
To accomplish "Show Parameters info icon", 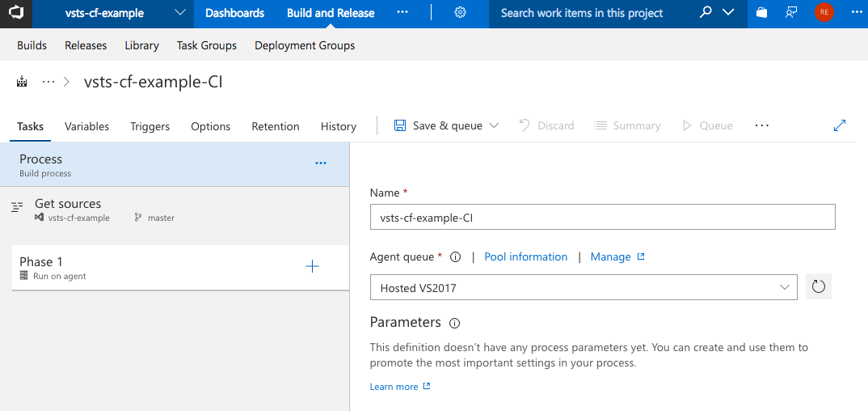I will (454, 323).
